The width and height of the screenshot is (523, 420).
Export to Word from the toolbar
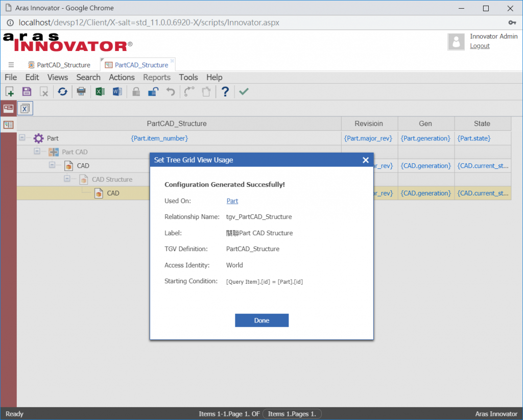point(117,91)
